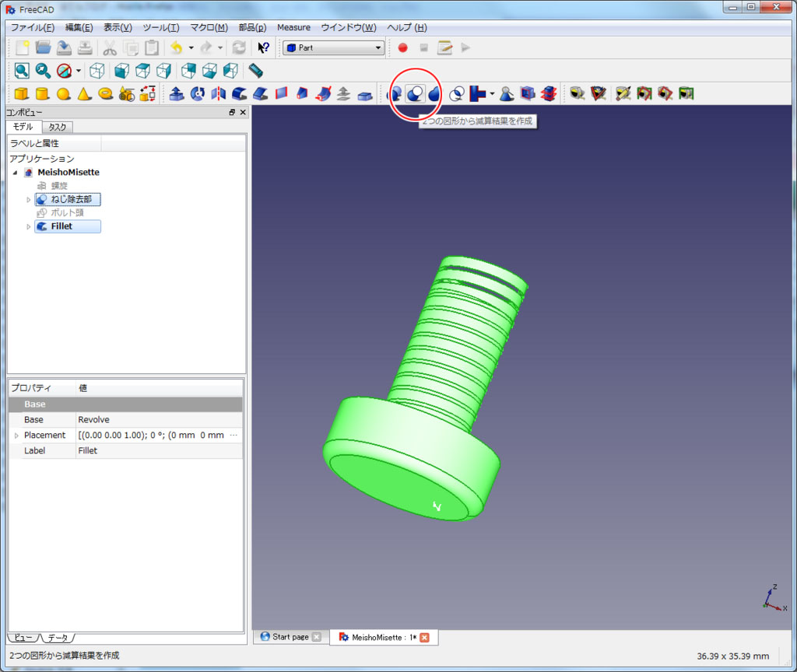
Task: Create a cone primitive
Action: pyautogui.click(x=84, y=93)
